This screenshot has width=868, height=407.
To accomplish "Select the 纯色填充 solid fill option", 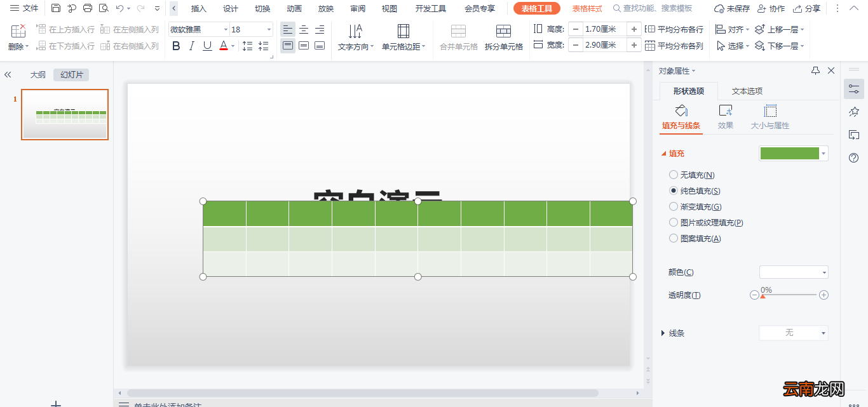I will click(674, 190).
